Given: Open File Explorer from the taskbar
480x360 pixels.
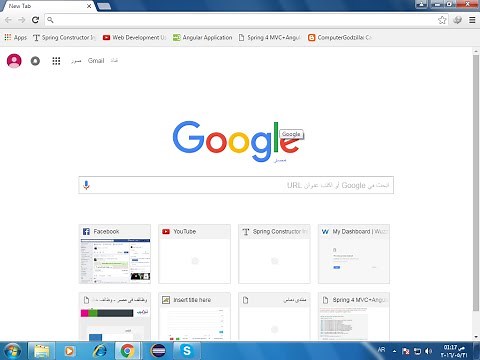Looking at the screenshot, I should coord(42,351).
